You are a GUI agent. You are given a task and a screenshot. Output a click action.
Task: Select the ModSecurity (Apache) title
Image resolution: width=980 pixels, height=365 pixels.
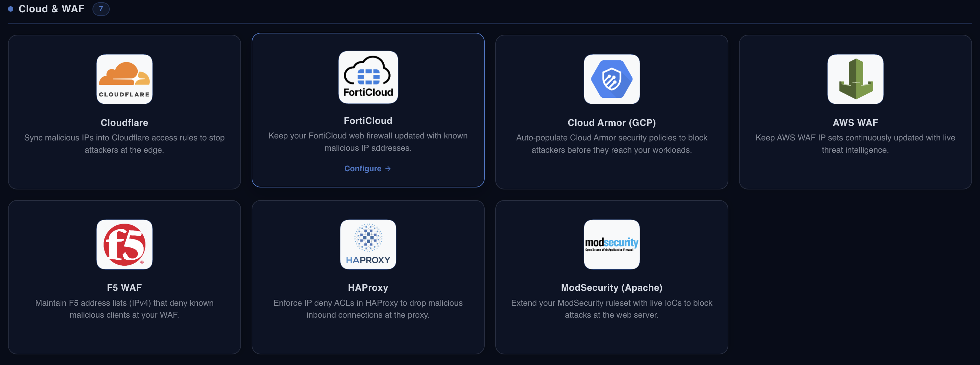click(x=612, y=287)
